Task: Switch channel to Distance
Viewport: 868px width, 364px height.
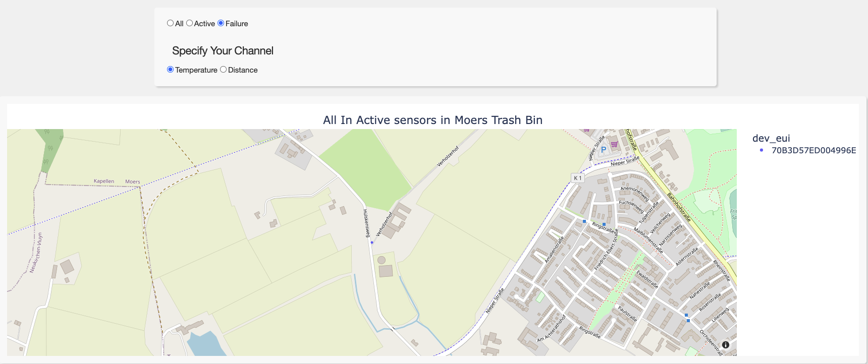Action: (223, 70)
